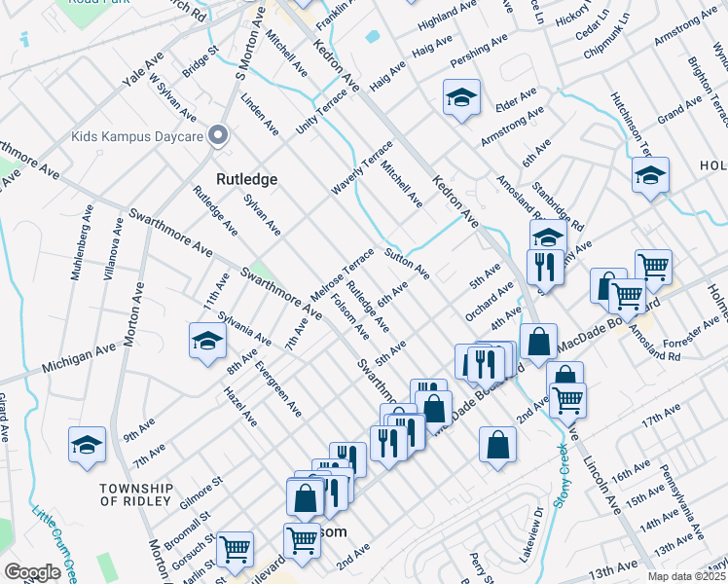Open the shopping bag marker just above the Folsom cart marker
Screen dimensions: 728x584
305,500
